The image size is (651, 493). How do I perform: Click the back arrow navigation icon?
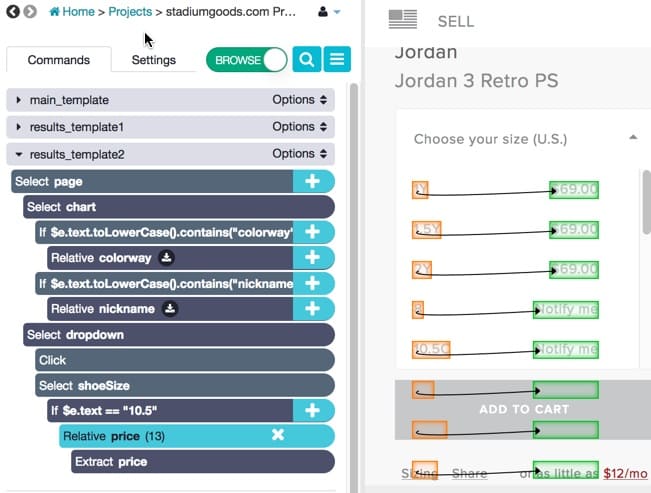[13, 12]
